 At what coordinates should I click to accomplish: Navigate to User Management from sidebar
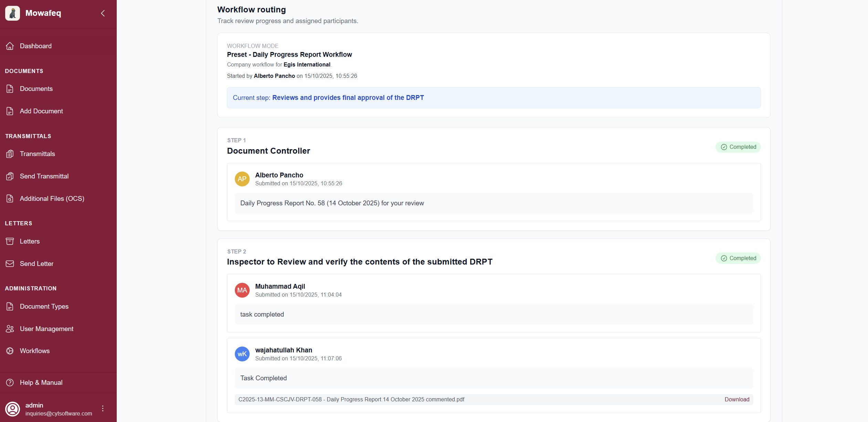point(10,329)
